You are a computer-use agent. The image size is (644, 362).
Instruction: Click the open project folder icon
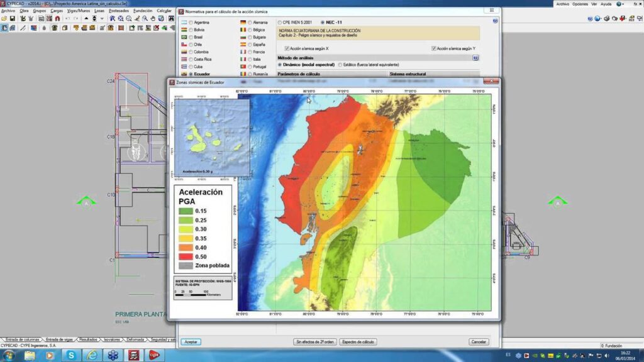[x=4, y=19]
